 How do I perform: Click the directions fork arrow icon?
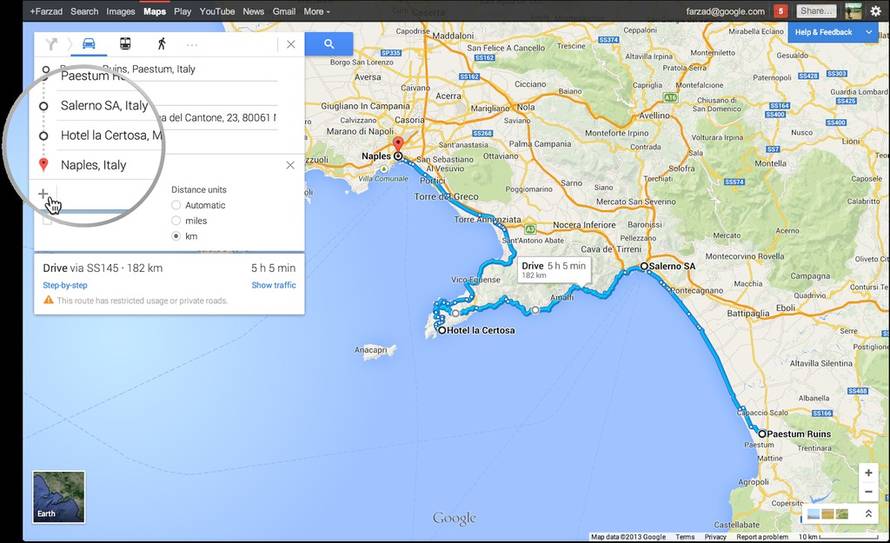pyautogui.click(x=52, y=44)
